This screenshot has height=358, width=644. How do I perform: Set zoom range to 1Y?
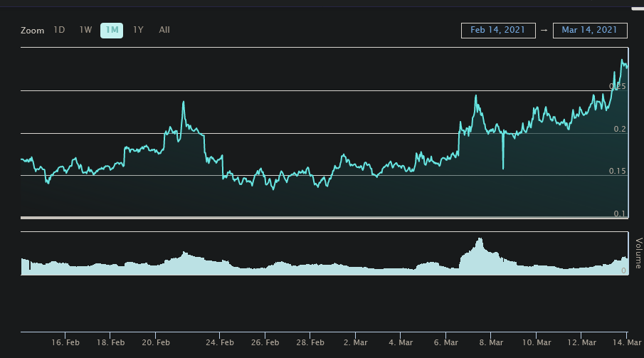(139, 30)
